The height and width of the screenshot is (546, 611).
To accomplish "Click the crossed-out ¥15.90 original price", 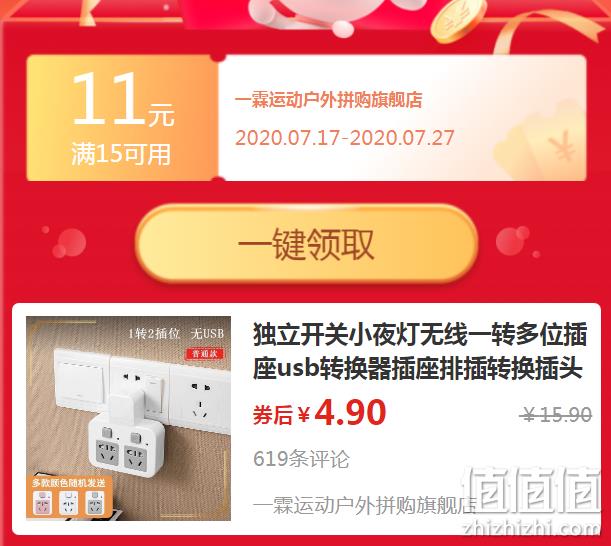I will click(x=556, y=415).
